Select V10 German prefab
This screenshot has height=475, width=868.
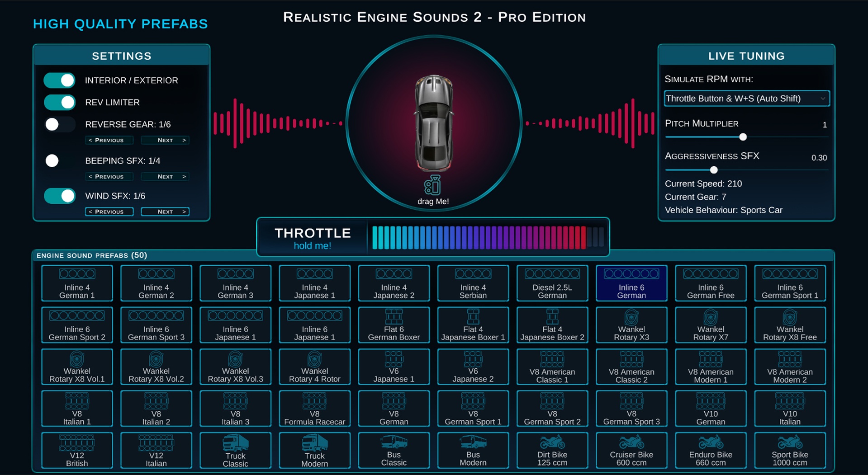tap(711, 409)
